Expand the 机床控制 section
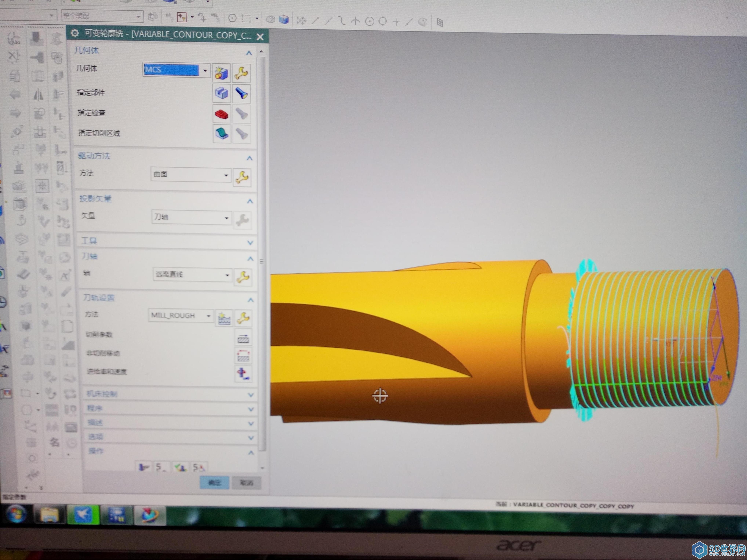Viewport: 747px width, 560px height. (251, 395)
